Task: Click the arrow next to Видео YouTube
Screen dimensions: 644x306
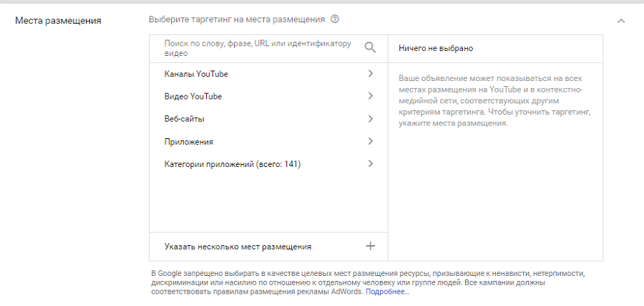Action: [370, 96]
